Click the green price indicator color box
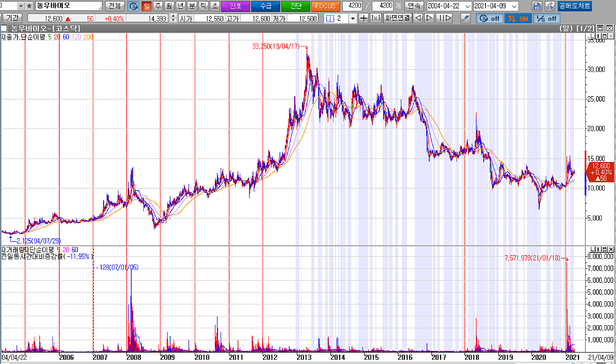Screen dimensions: 616x364 click(x=3, y=37)
